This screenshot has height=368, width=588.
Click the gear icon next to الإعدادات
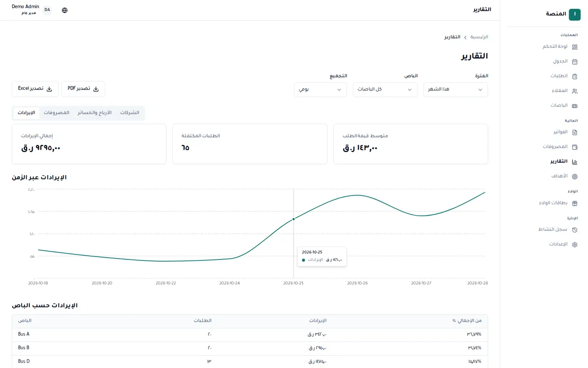point(575,245)
